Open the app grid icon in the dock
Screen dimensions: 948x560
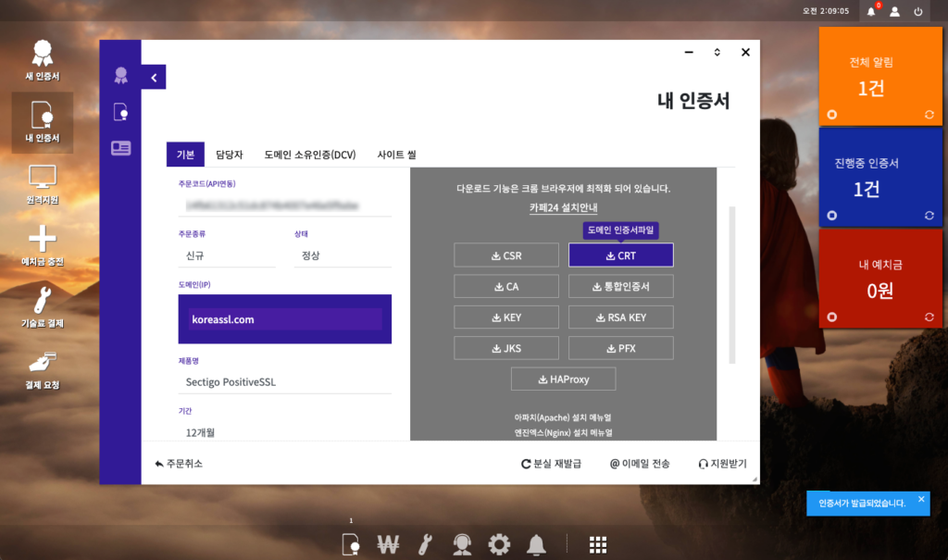coord(598,545)
